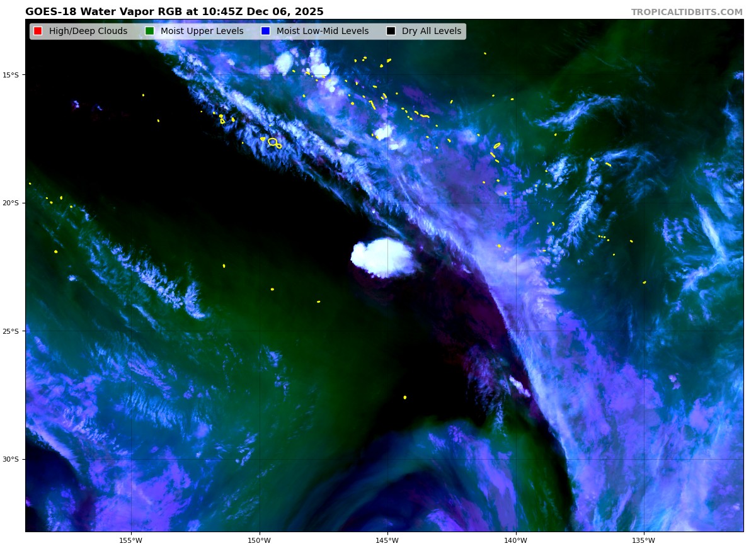Click the 140°W longitude axis label
This screenshot has width=756, height=546.
515,540
